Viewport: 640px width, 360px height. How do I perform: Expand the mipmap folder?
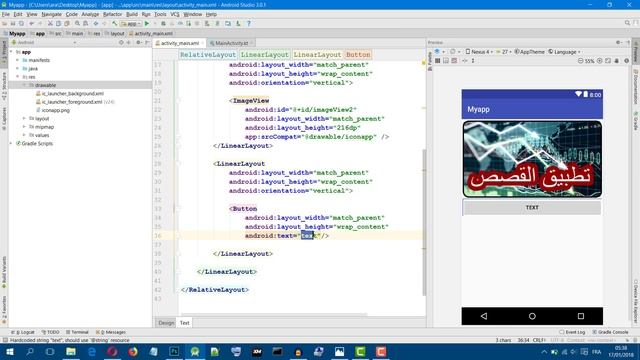24,127
